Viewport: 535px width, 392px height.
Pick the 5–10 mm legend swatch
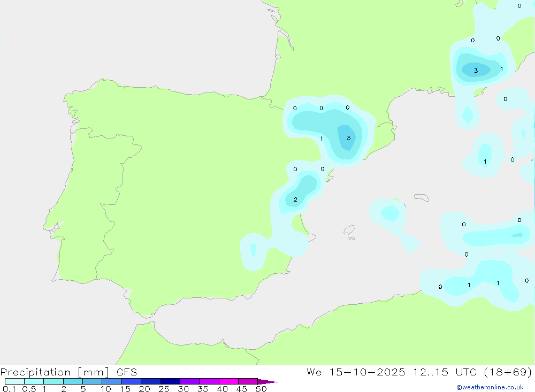(x=92, y=381)
